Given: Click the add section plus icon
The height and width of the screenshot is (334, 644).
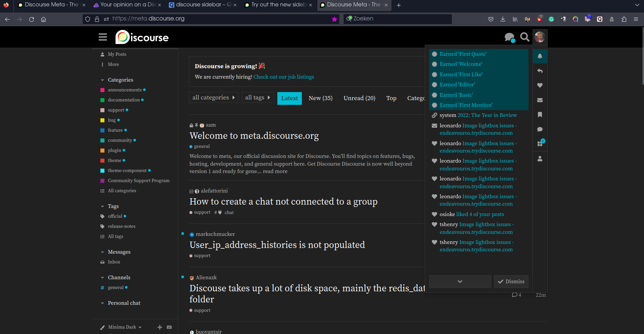Looking at the screenshot, I should (160, 327).
